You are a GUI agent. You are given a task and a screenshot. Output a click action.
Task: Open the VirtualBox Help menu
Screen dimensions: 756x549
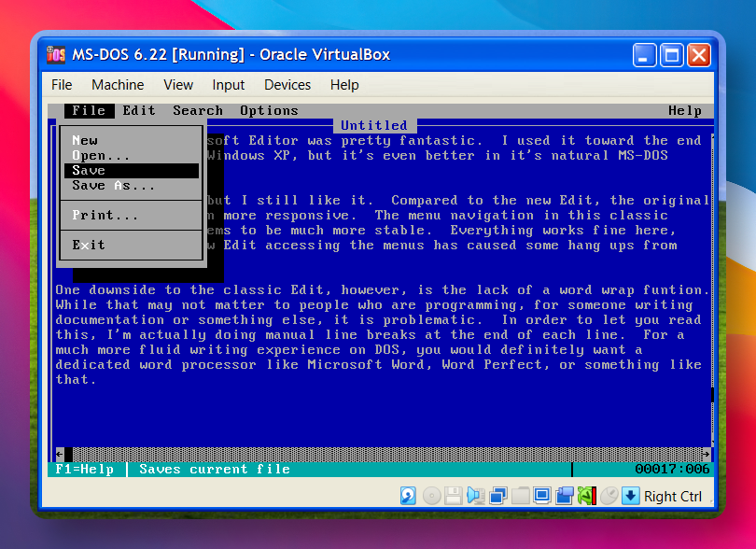344,85
